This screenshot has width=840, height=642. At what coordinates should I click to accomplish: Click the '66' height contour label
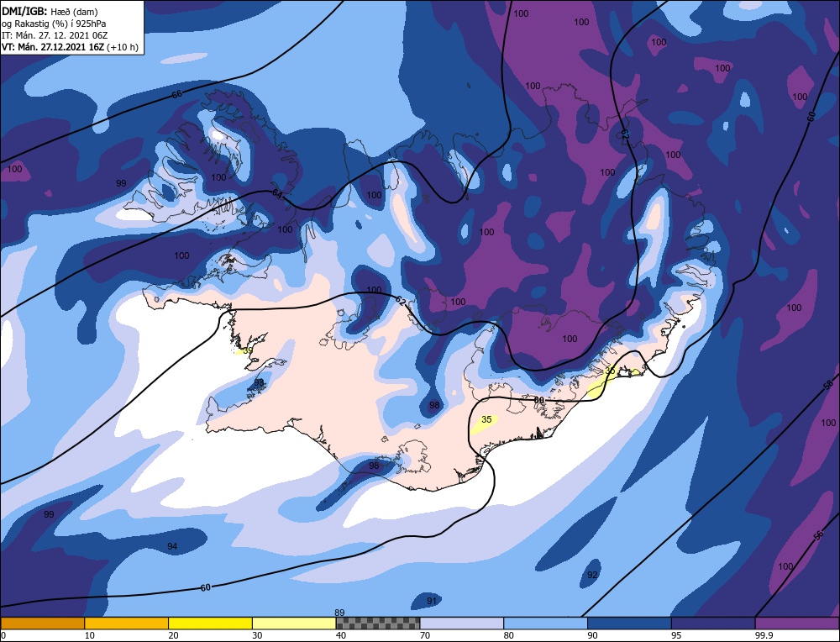176,94
